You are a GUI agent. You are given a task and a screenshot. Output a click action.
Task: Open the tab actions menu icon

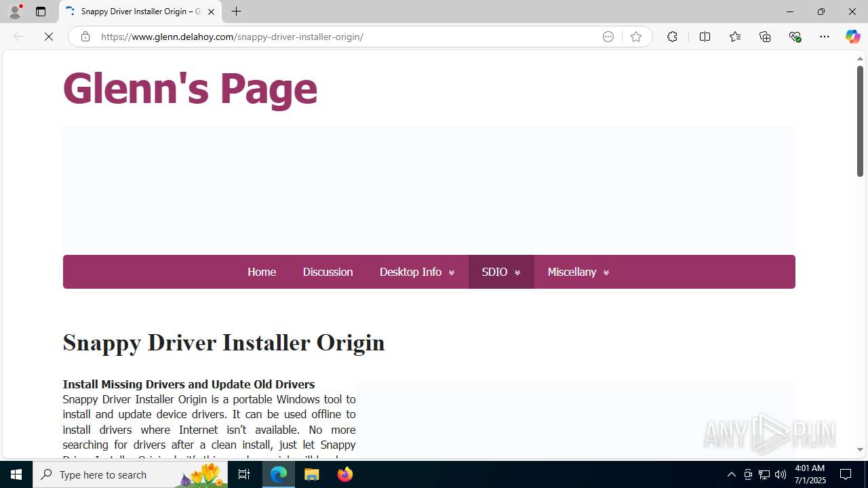[x=41, y=12]
